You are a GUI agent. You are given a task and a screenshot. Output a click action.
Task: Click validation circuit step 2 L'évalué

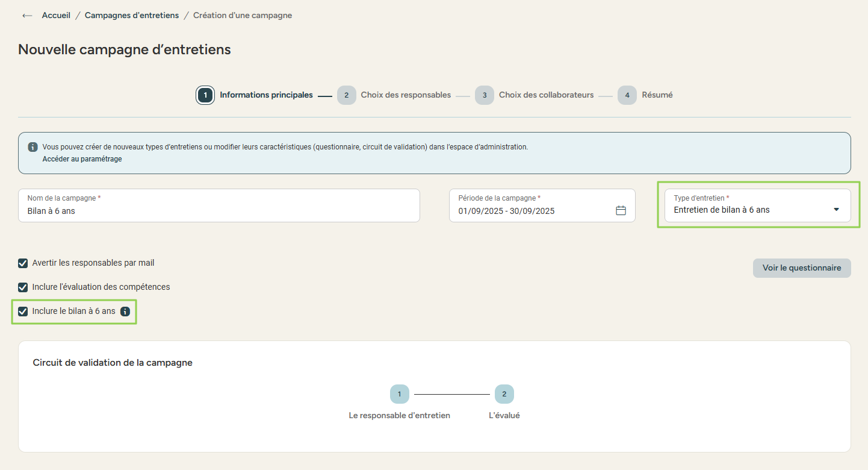click(504, 395)
